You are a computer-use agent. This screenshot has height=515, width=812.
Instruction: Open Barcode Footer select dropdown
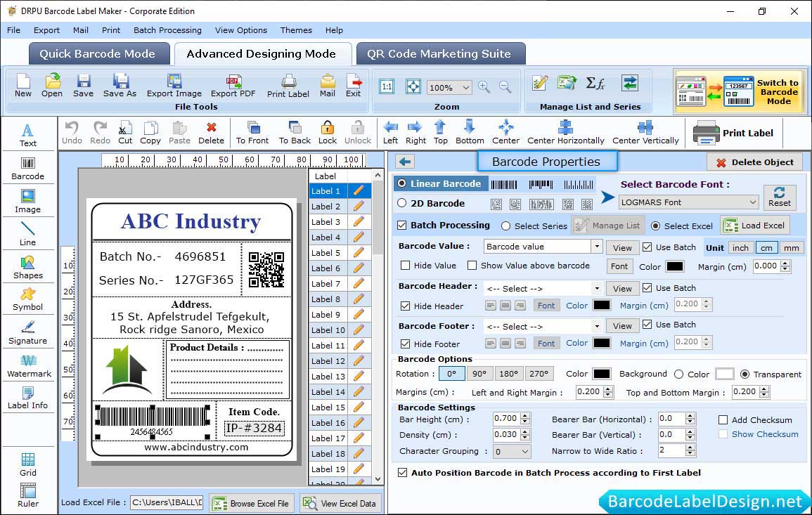(597, 327)
